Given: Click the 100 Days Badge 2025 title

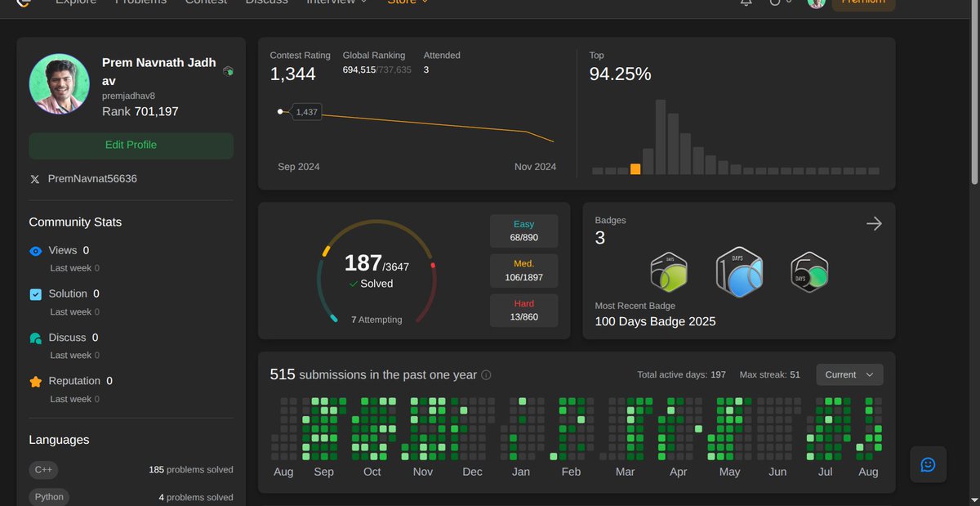Looking at the screenshot, I should [655, 322].
